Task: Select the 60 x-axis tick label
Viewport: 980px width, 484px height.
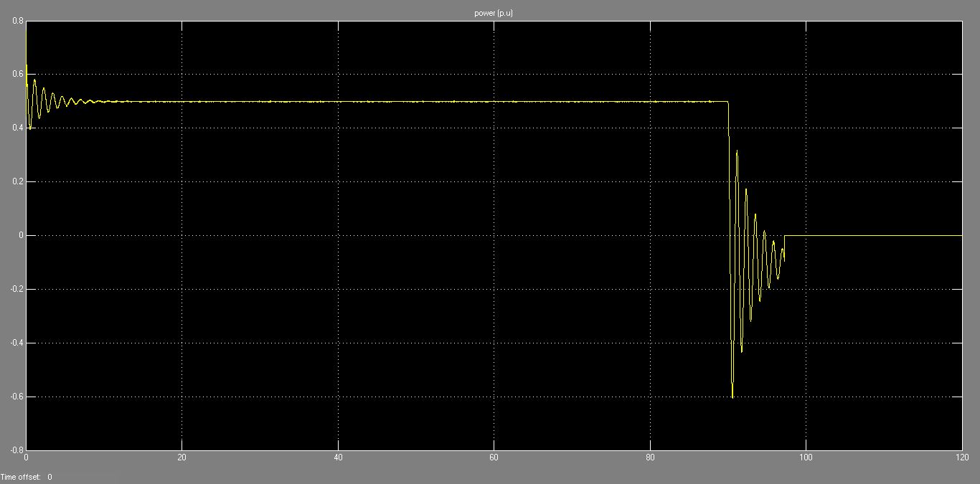Action: (x=494, y=457)
